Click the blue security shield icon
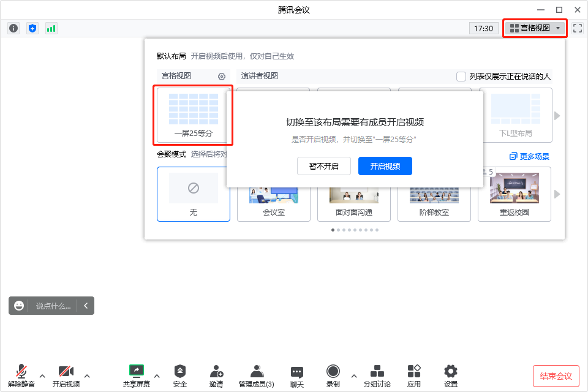 pyautogui.click(x=32, y=28)
